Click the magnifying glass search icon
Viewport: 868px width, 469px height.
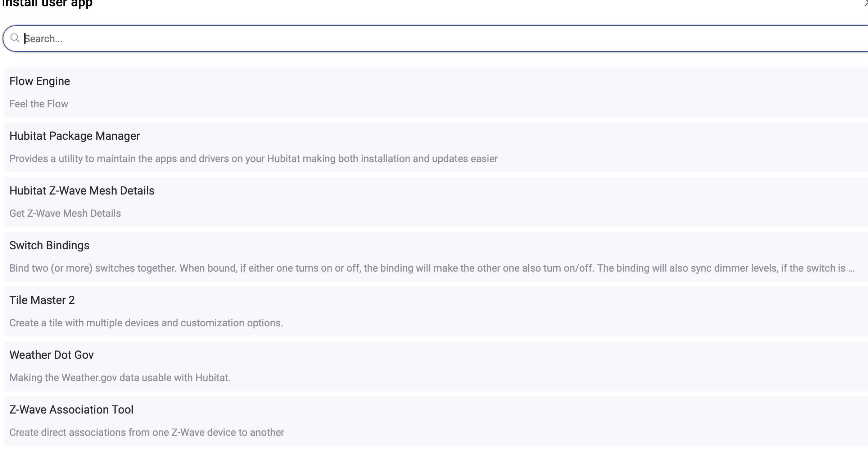click(15, 38)
